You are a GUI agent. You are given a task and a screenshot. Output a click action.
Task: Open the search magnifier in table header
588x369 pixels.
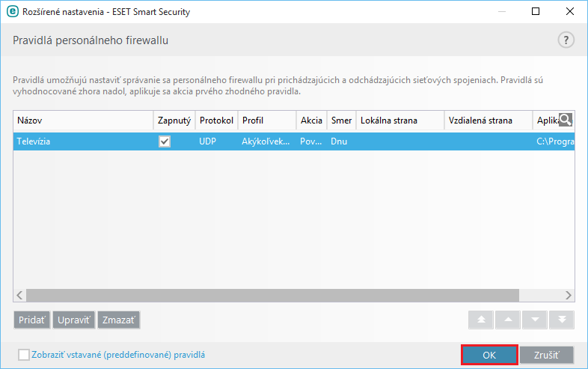point(566,120)
